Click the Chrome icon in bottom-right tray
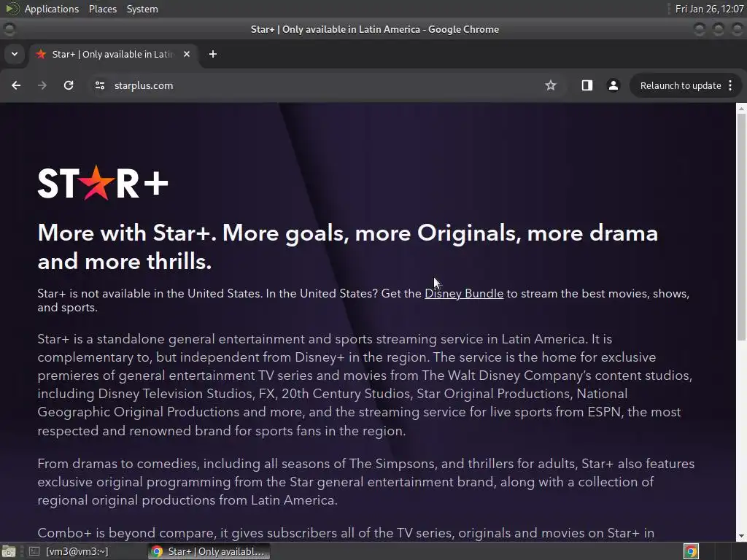 pyautogui.click(x=691, y=551)
